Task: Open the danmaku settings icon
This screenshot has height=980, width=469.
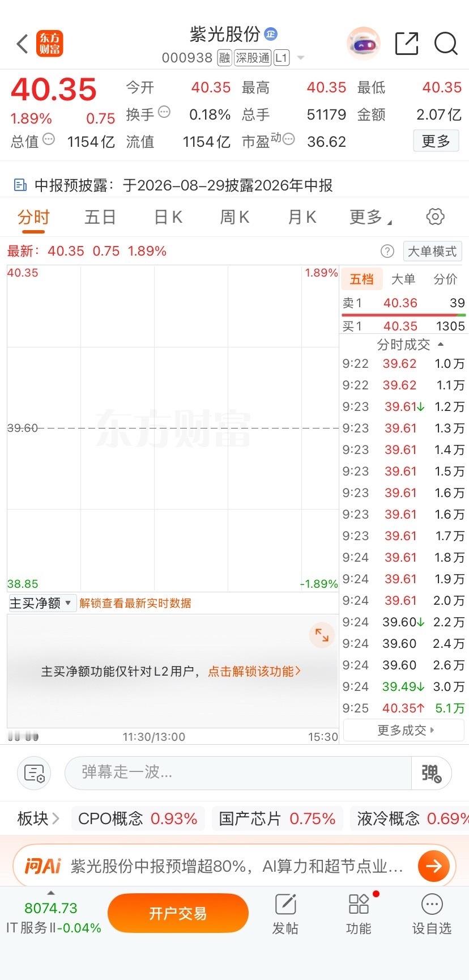Action: pos(34,773)
